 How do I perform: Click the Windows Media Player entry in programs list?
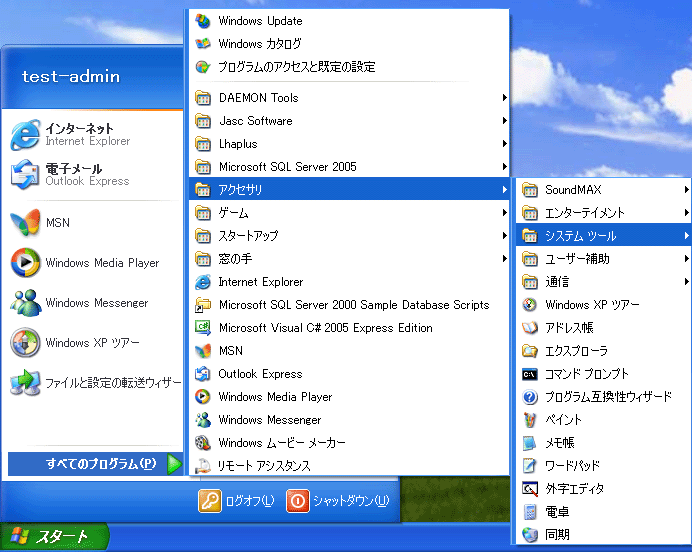click(x=349, y=397)
